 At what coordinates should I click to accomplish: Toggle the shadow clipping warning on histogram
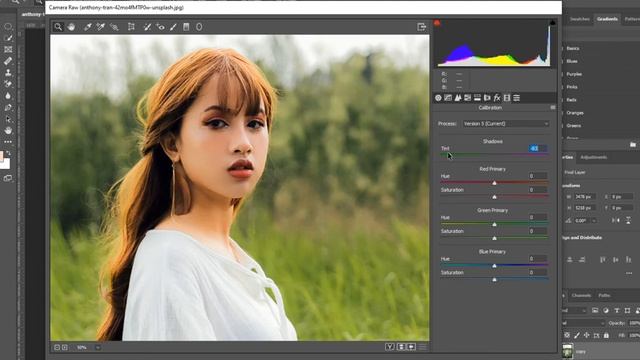[437, 23]
